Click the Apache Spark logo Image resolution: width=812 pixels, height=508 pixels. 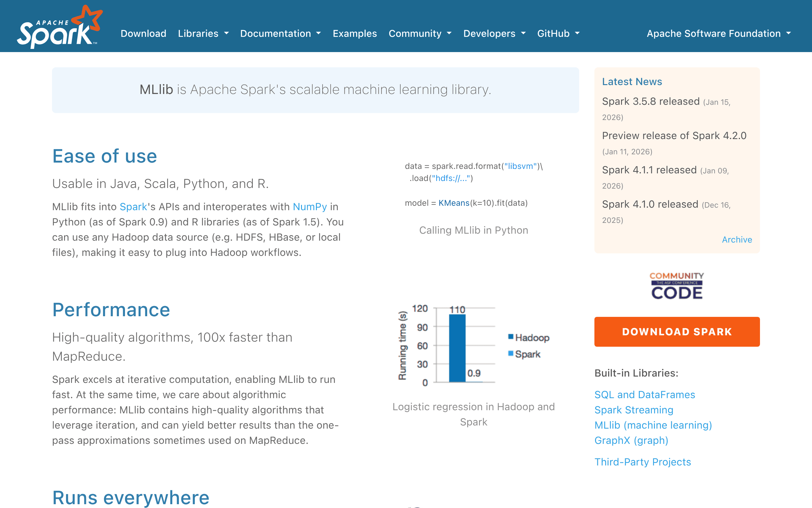point(60,27)
